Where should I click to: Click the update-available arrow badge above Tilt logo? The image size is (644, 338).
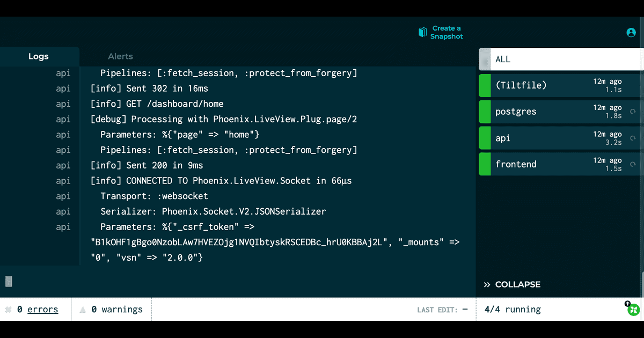(627, 304)
